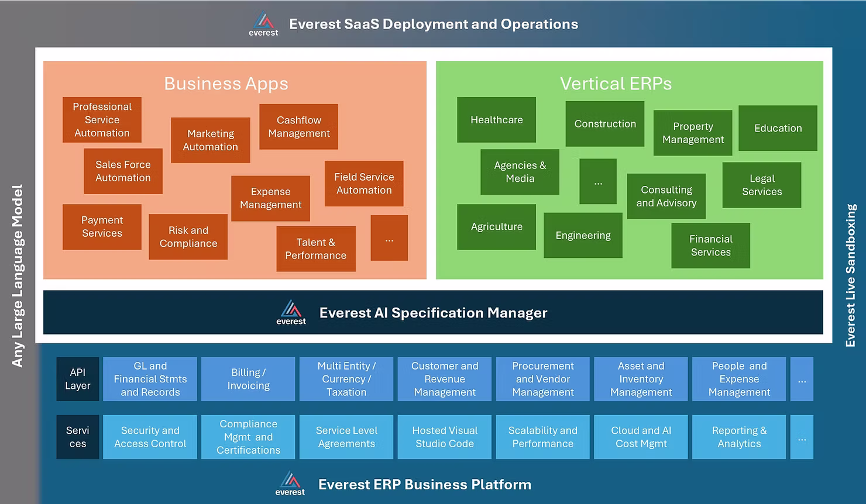866x504 pixels.
Task: Open Asset and Inventory Management module
Action: [x=641, y=379]
